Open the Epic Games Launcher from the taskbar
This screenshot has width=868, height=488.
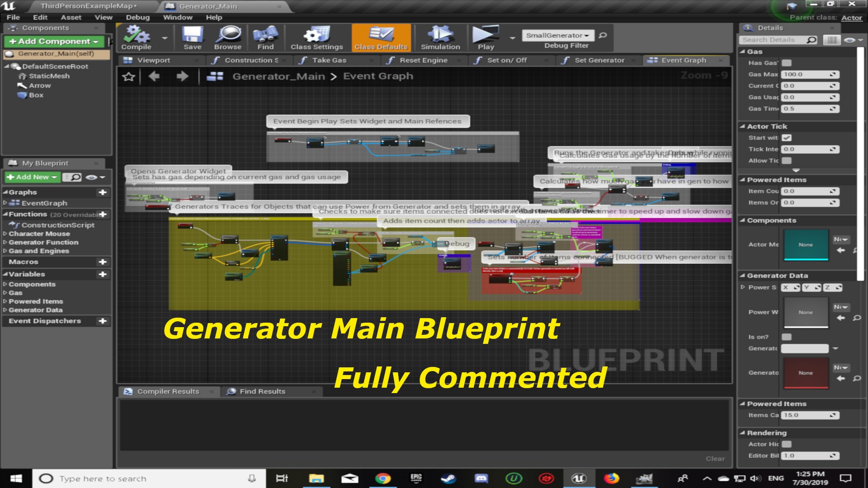pyautogui.click(x=416, y=478)
